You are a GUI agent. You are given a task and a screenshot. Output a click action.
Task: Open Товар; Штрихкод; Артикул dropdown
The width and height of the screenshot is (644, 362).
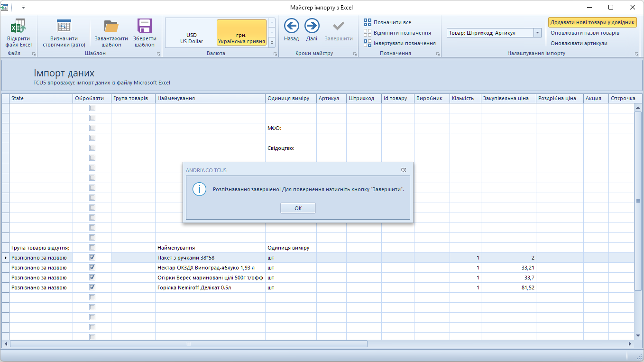pyautogui.click(x=537, y=33)
